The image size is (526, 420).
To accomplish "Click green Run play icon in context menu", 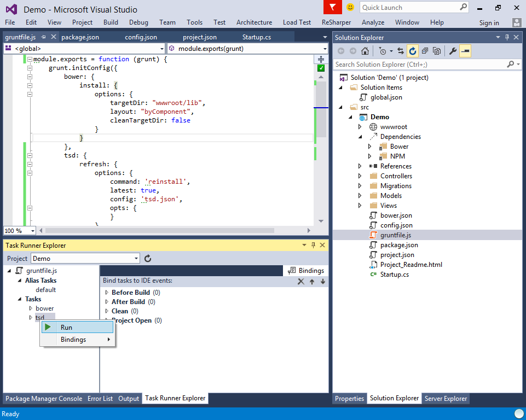I will (x=48, y=327).
